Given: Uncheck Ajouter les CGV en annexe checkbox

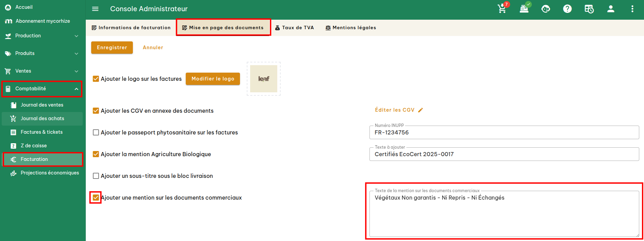Looking at the screenshot, I should tap(96, 111).
